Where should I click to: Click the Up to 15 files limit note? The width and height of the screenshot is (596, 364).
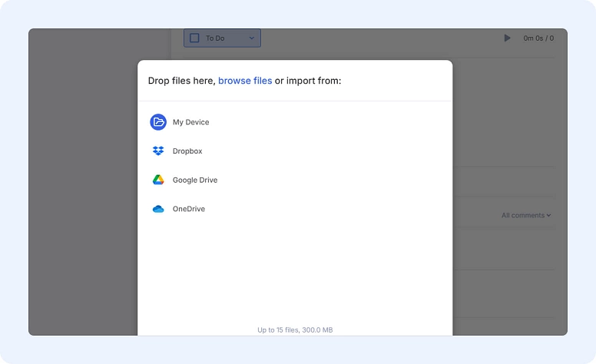pos(295,329)
